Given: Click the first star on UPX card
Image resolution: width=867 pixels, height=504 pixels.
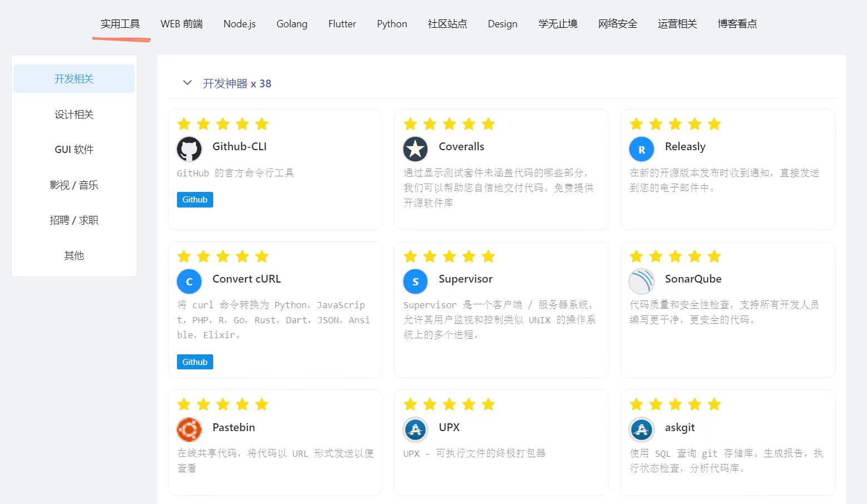Looking at the screenshot, I should point(410,404).
